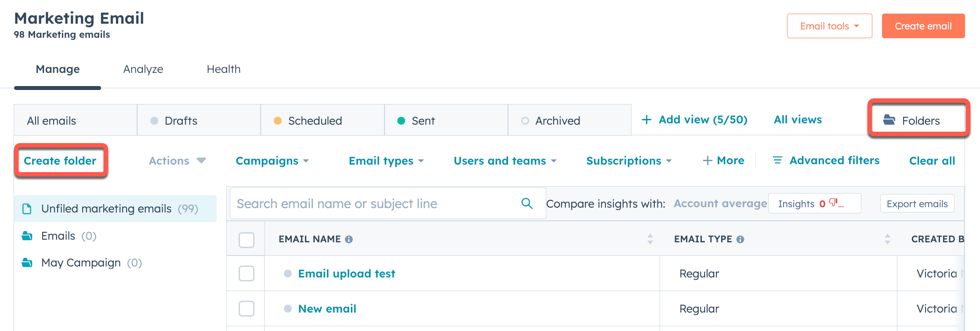980x331 pixels.
Task: Open the New email link
Action: pyautogui.click(x=327, y=309)
